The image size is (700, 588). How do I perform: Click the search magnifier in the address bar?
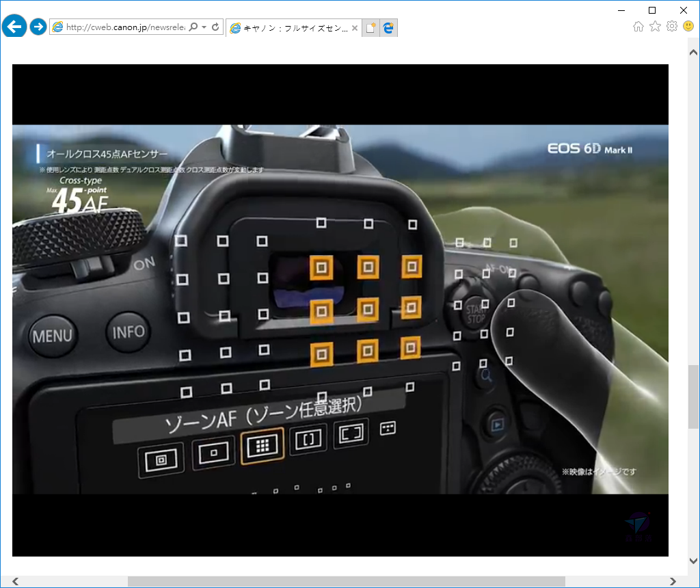[193, 27]
